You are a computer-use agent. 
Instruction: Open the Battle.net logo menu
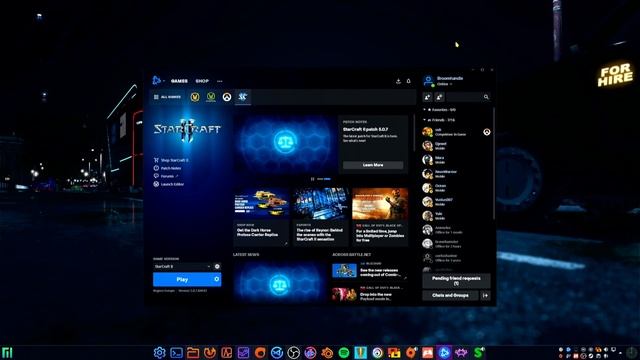[157, 80]
